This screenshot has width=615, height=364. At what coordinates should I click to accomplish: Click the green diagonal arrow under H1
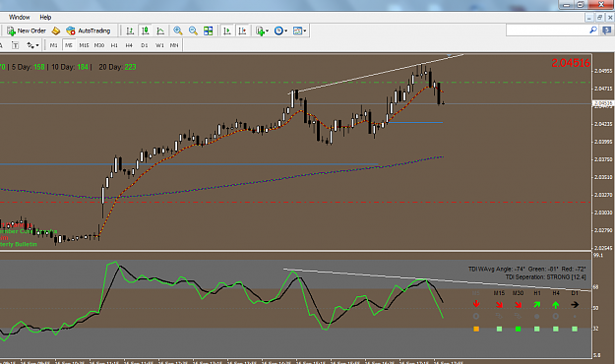click(537, 304)
